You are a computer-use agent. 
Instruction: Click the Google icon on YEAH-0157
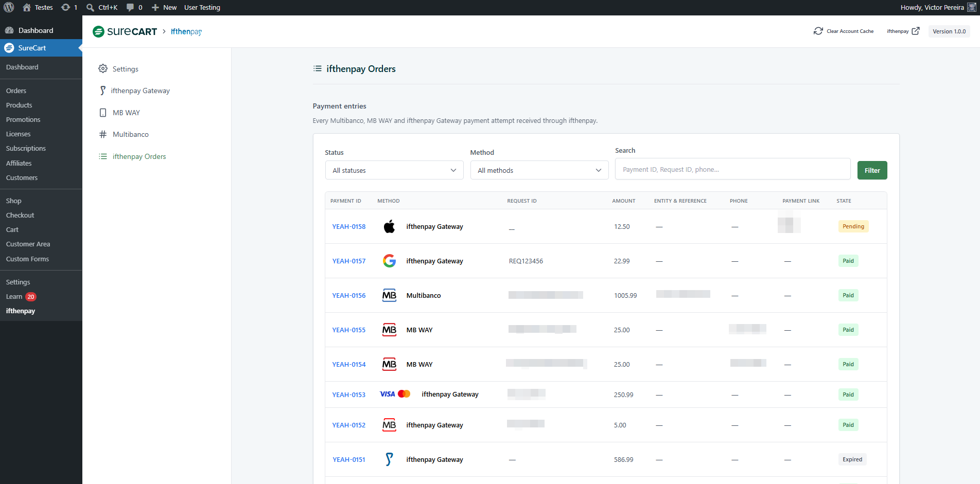[390, 261]
